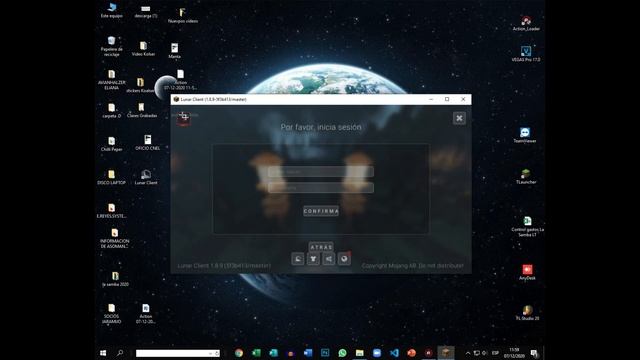Select the carpeta .D folder icon
Screen dimensions: 640x360
[111, 111]
